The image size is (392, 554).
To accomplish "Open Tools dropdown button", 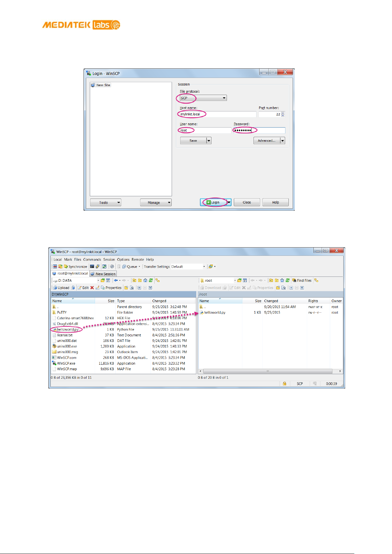I will point(106,203).
